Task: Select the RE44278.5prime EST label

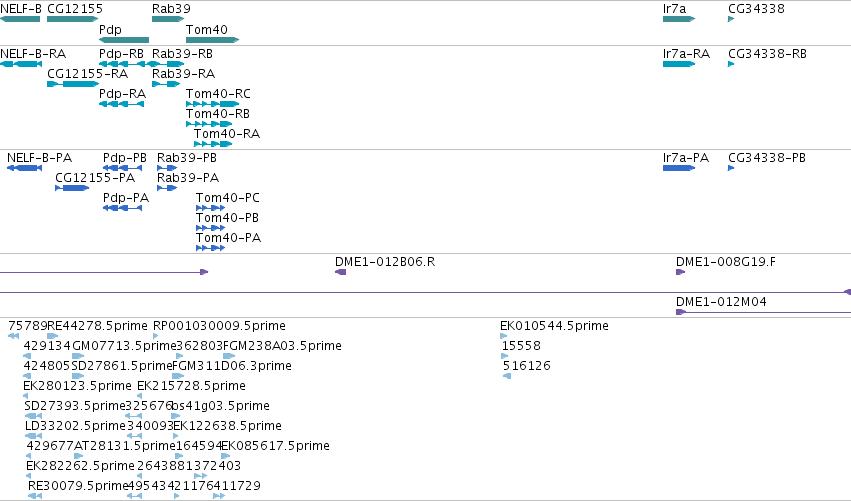Action: click(x=98, y=326)
